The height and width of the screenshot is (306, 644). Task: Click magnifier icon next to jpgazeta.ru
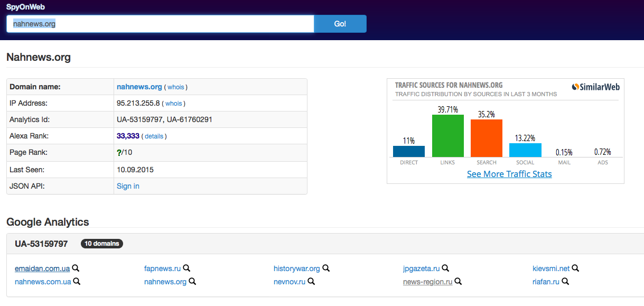[x=445, y=268]
